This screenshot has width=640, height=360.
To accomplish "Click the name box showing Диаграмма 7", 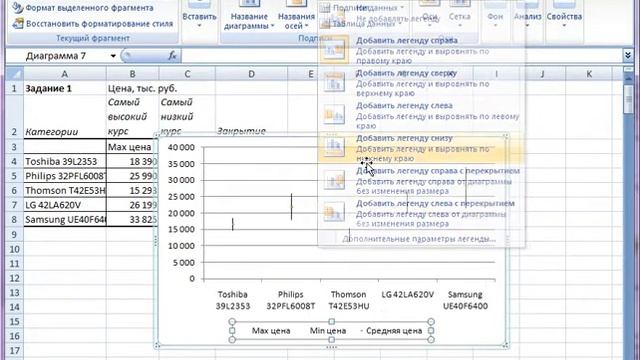I will (x=65, y=56).
